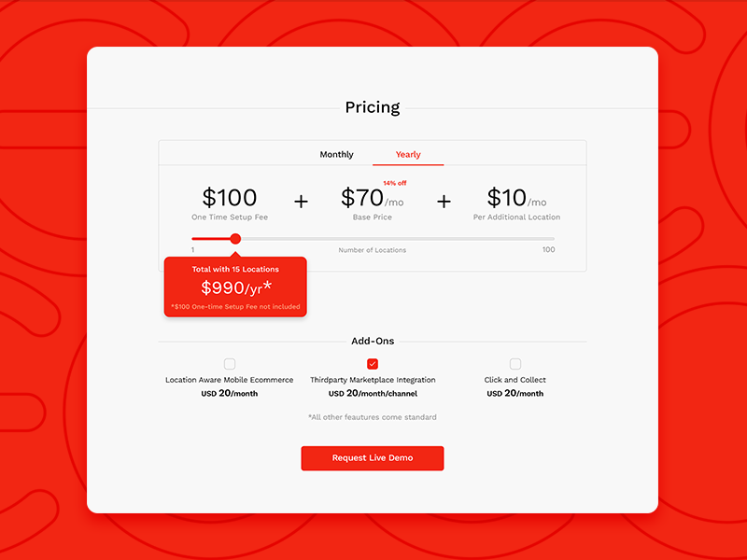Click the $100 One Time Setup Fee
Image resolution: width=747 pixels, height=560 pixels.
230,197
